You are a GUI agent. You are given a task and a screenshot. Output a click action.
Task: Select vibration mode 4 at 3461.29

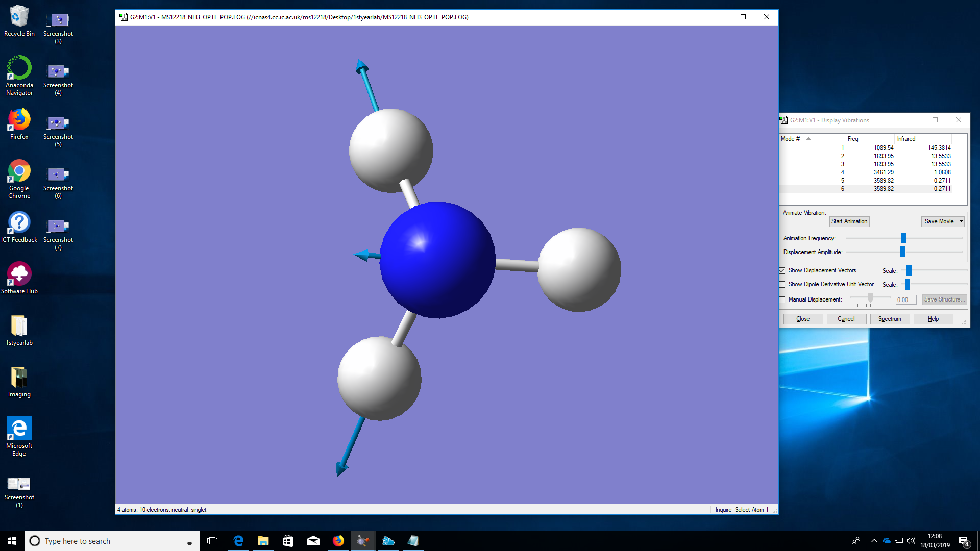[883, 172]
